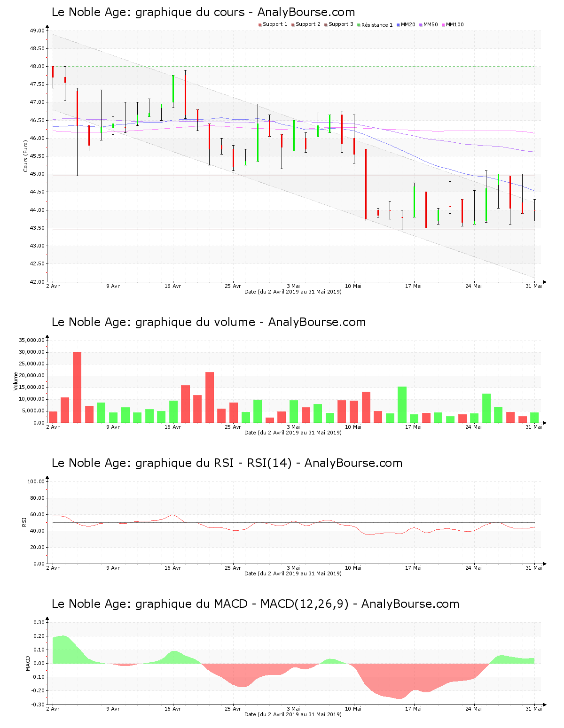Click the 0.30 MACD axis value
This screenshot has height=728, width=564.
(39, 622)
